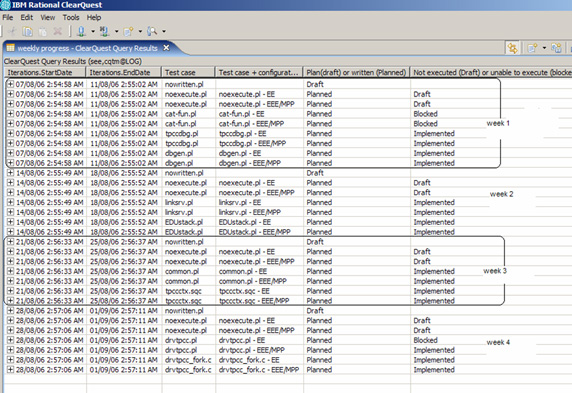Image resolution: width=572 pixels, height=393 pixels.
Task: Click Implemented status in linksrv.pl - EE row
Action: (x=434, y=203)
